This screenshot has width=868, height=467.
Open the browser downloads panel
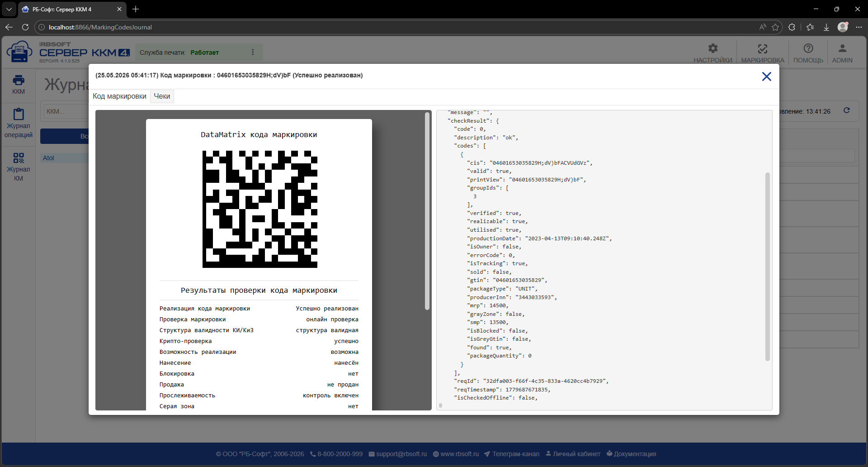[826, 27]
